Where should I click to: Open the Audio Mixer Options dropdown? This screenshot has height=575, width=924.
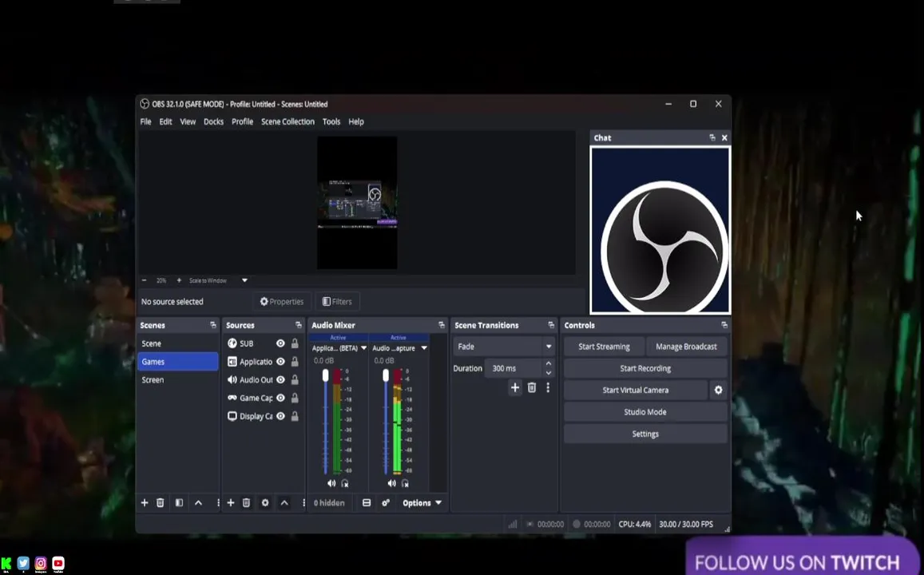422,502
